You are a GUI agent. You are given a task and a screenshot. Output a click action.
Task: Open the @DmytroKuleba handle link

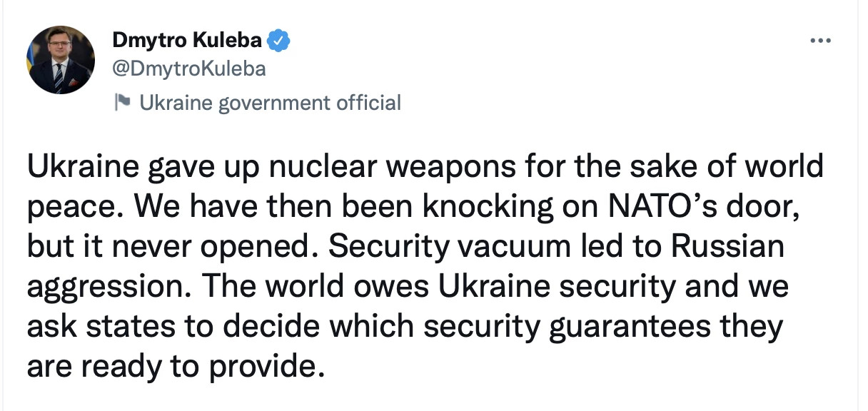coord(189,68)
